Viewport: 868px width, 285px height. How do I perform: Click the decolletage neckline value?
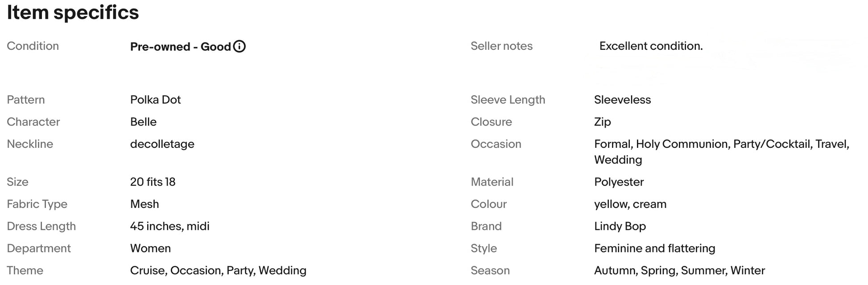162,144
